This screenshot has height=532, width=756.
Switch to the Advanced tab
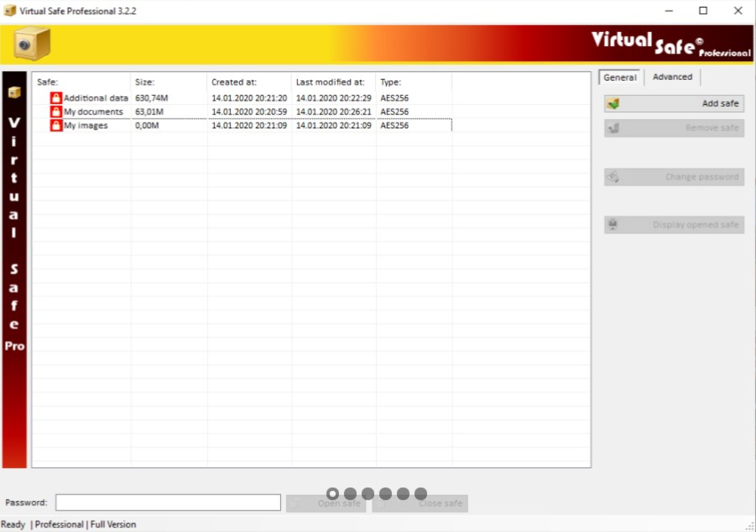point(673,77)
